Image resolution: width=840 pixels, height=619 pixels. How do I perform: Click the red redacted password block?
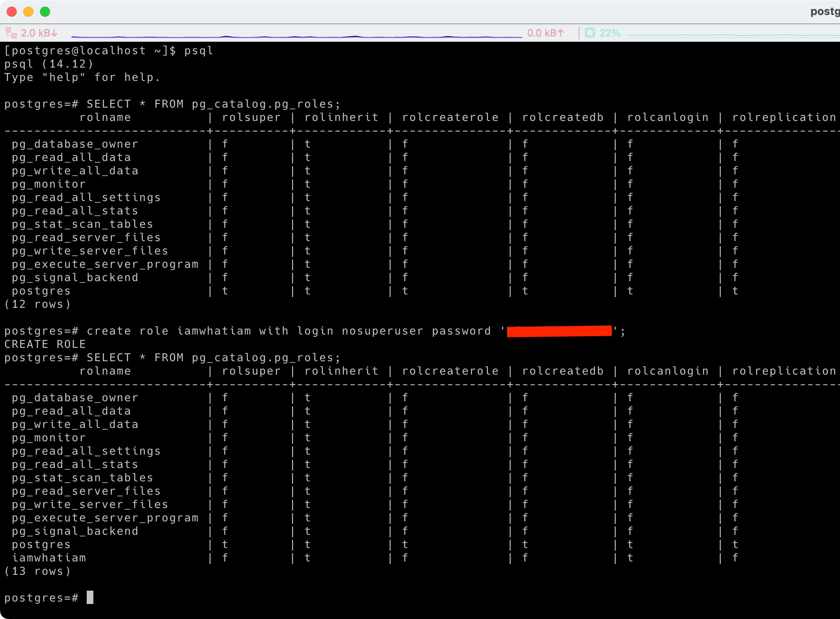pos(559,331)
